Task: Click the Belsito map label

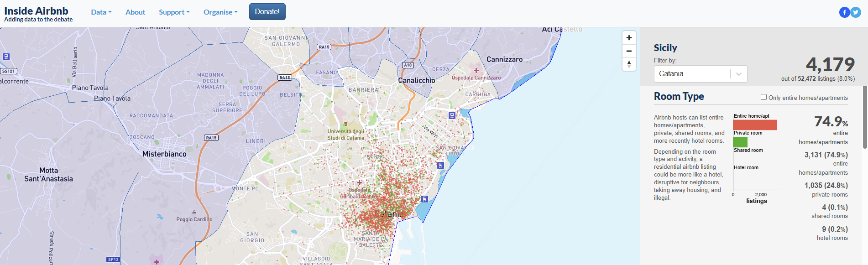Action: click(291, 95)
